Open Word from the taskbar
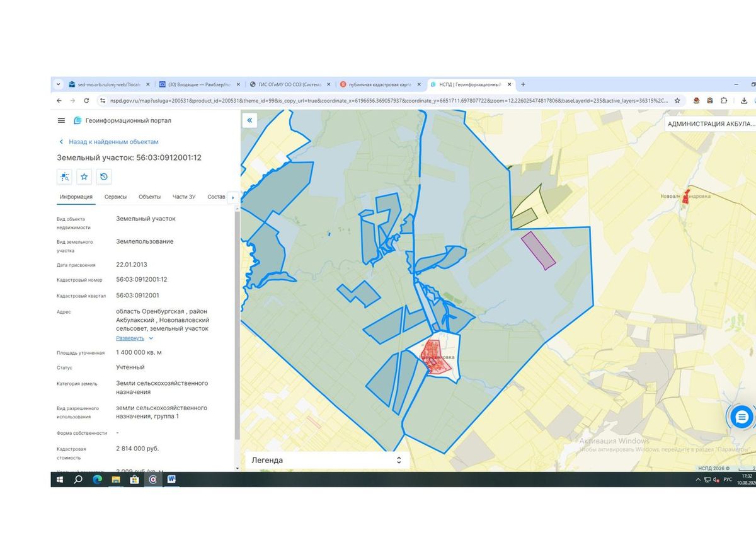Viewport: 756px width, 535px height. coord(171,480)
